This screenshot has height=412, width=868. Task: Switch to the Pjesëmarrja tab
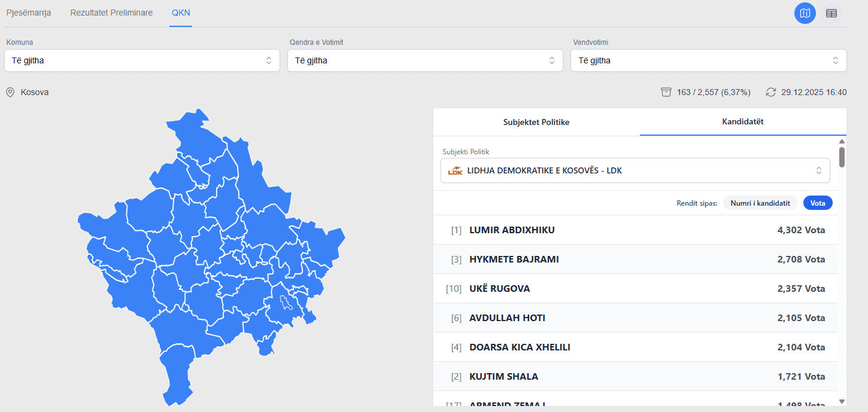(29, 13)
